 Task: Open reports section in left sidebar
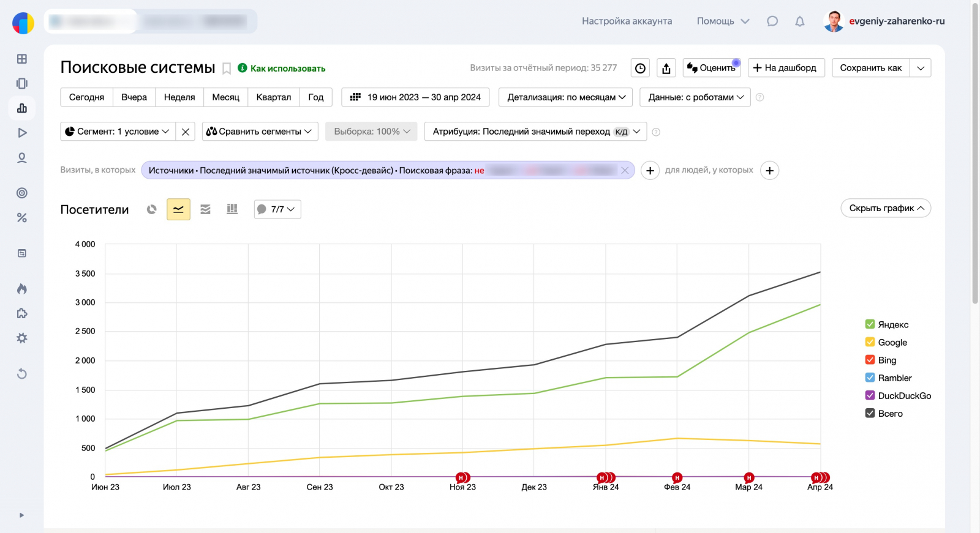22,108
